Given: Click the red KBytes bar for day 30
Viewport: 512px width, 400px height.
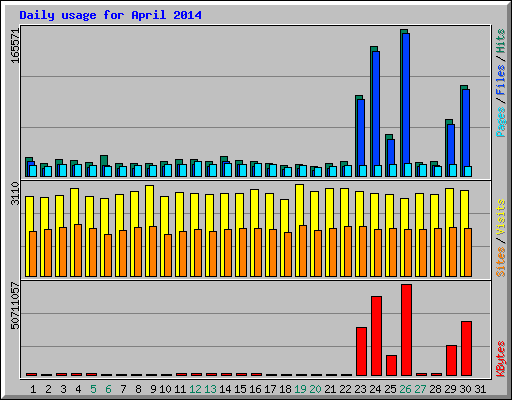Looking at the screenshot, I should coord(466,349).
